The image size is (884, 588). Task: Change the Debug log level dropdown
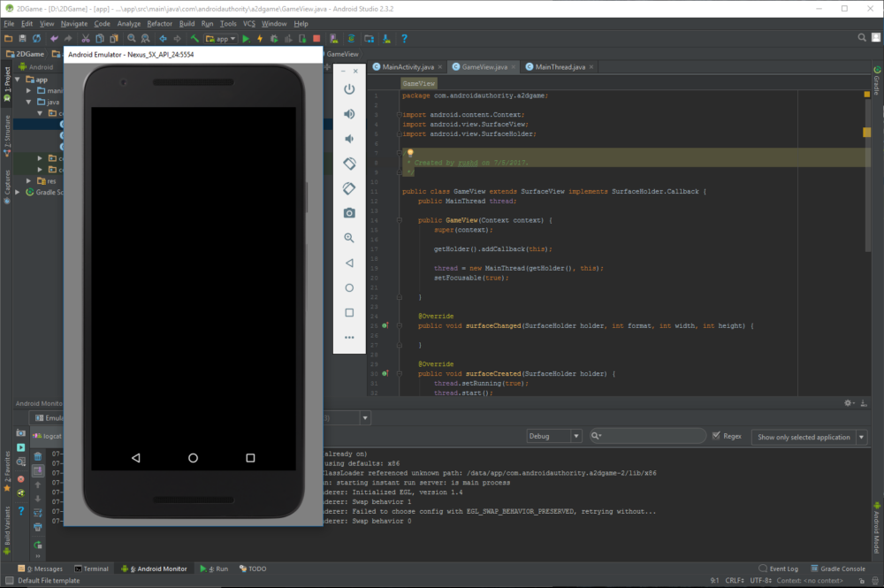(553, 435)
